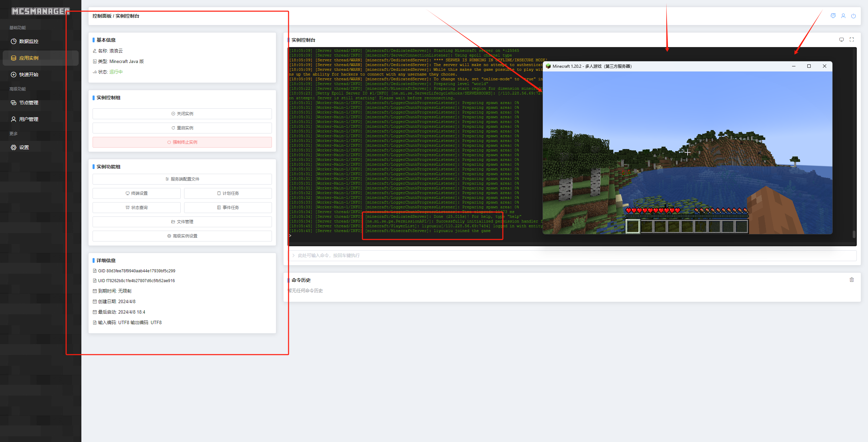Screen dimensions: 868x442
Task: Click 暂无任何命令历史 text
Action: tap(305, 291)
